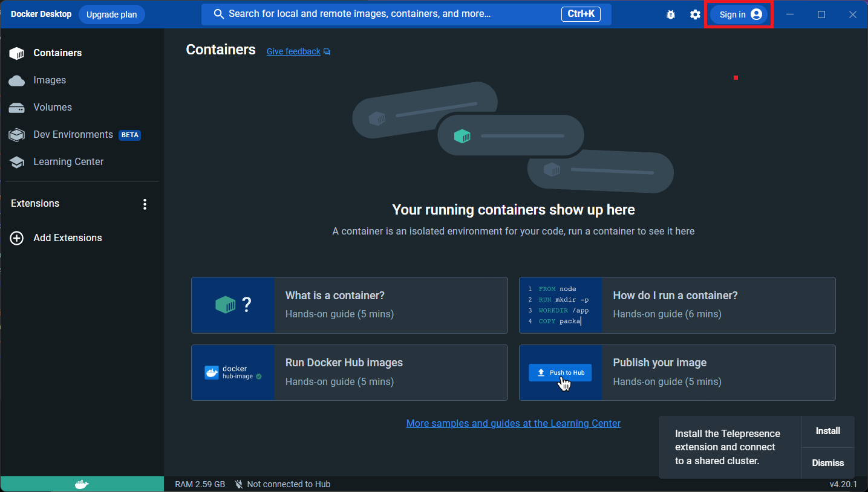Follow the Learning Center samples link
The height and width of the screenshot is (492, 868).
coord(513,423)
